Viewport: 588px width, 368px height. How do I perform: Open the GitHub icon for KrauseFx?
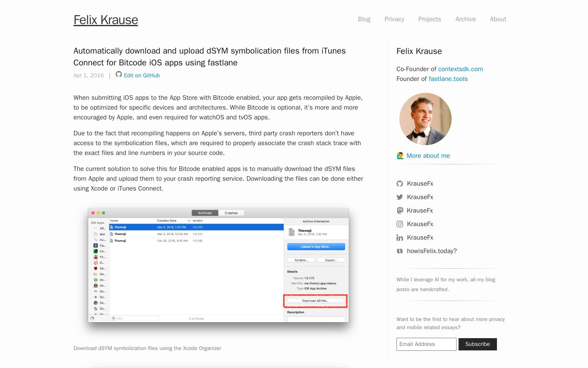click(x=400, y=184)
